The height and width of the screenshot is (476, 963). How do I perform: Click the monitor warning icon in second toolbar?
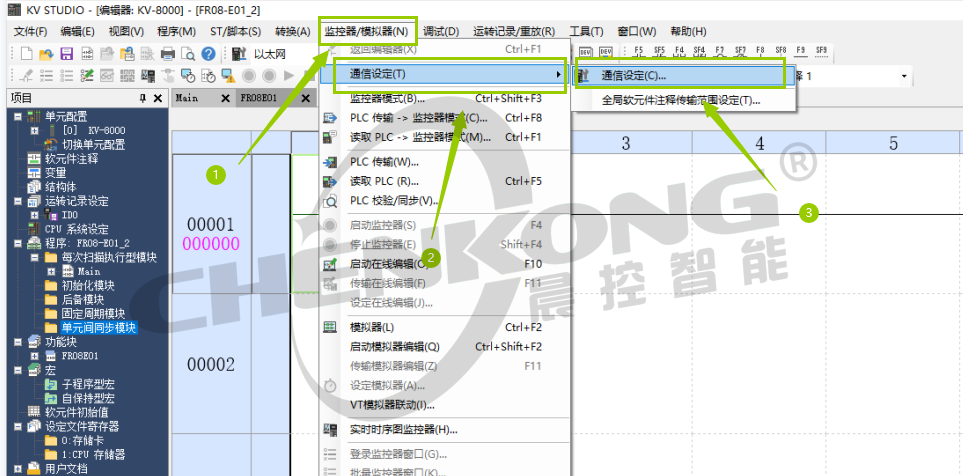[x=227, y=76]
